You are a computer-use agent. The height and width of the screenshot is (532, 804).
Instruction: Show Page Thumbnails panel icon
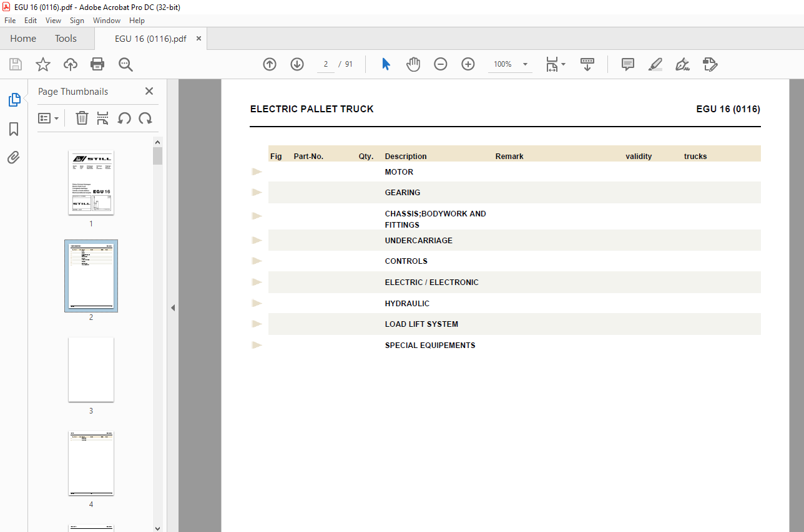(14, 99)
